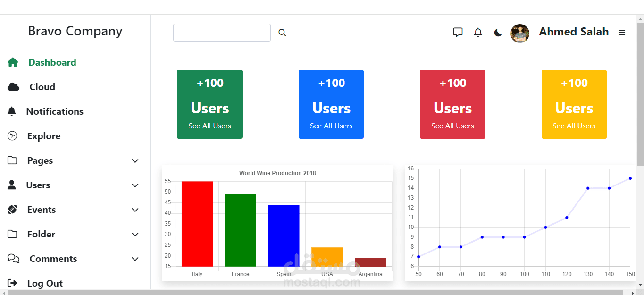This screenshot has height=295, width=644.
Task: Expand the Comments submenu chevron
Action: click(135, 259)
